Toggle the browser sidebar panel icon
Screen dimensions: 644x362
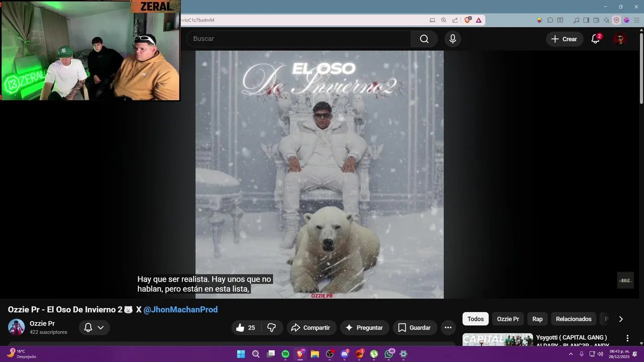[586, 20]
